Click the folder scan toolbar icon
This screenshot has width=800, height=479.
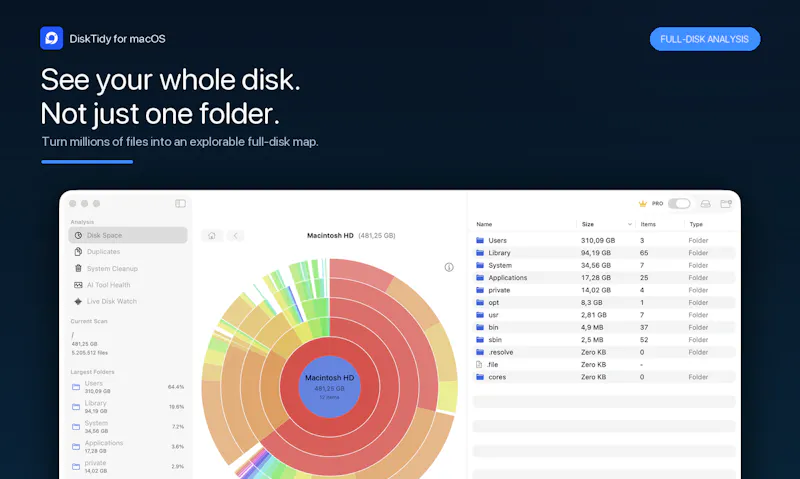(x=726, y=204)
